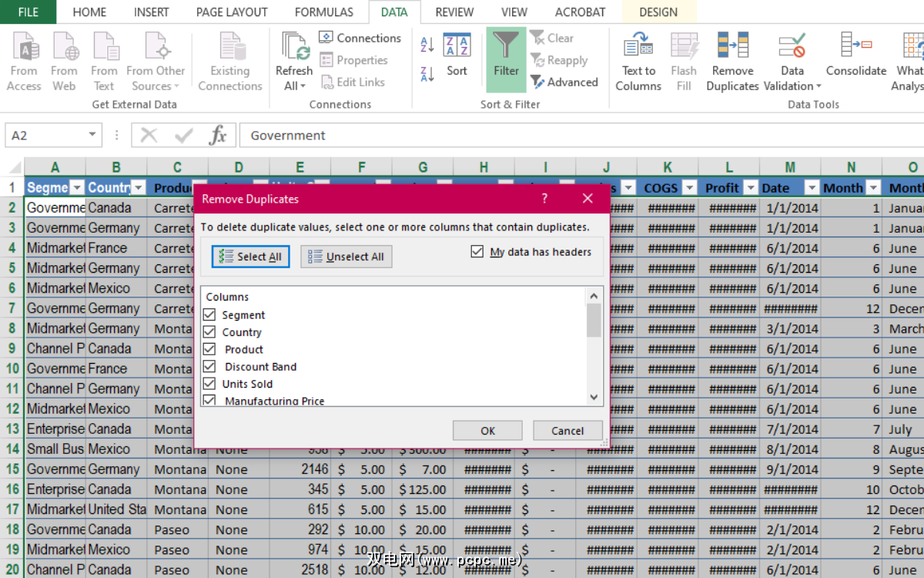Uncheck the Segment column checkbox

pos(209,315)
